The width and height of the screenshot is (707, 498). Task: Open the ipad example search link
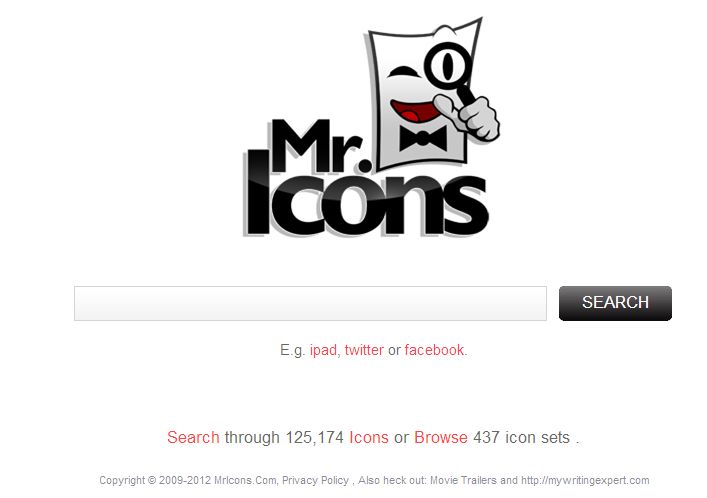[323, 350]
